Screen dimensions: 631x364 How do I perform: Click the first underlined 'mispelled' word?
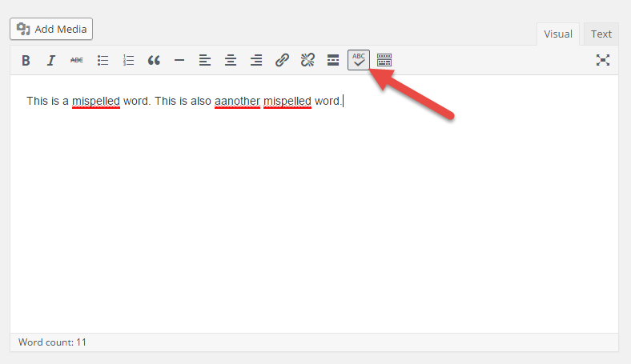point(96,101)
